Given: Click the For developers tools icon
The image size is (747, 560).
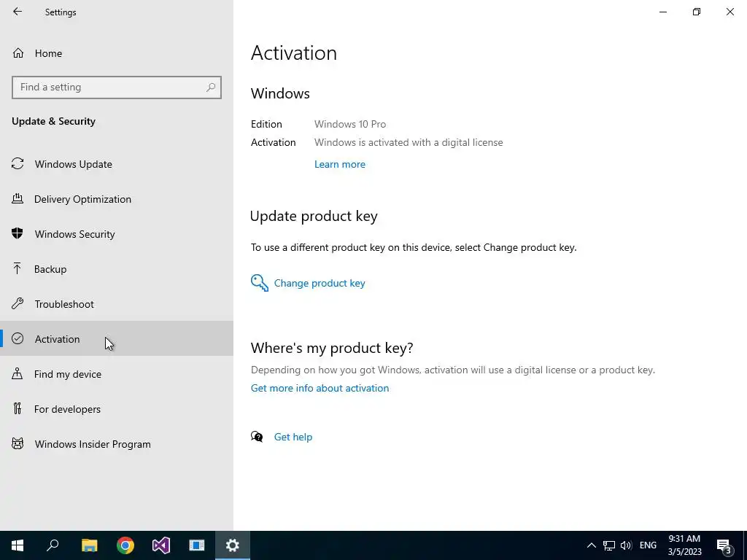Looking at the screenshot, I should (18, 408).
